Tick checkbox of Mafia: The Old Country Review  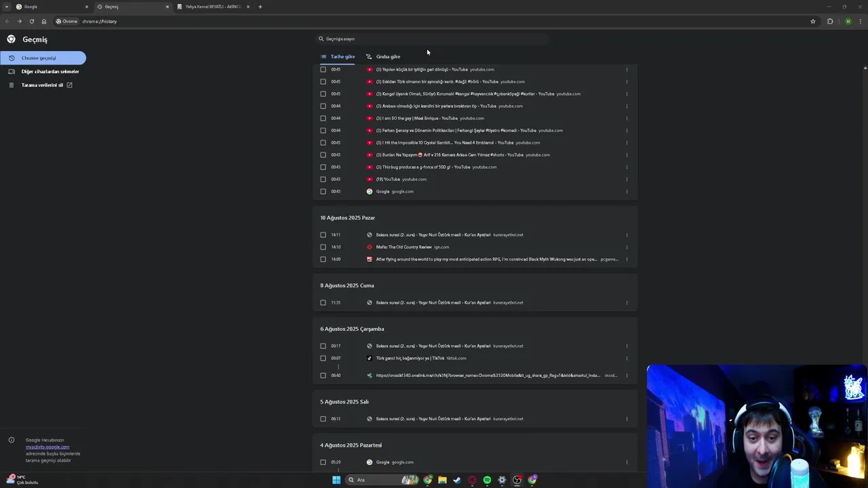[323, 247]
